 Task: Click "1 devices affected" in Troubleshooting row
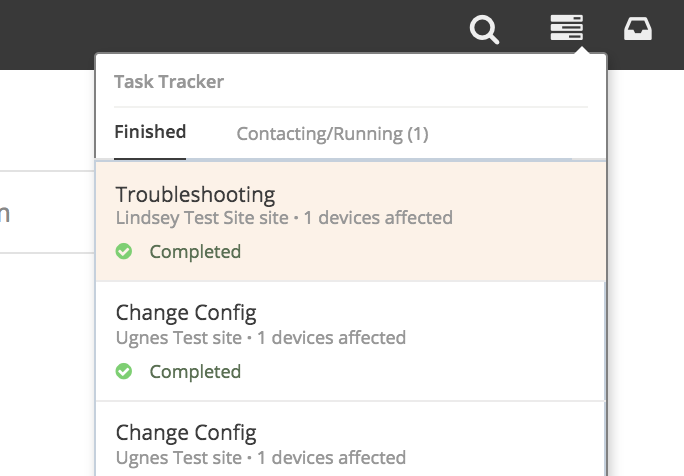coord(378,217)
